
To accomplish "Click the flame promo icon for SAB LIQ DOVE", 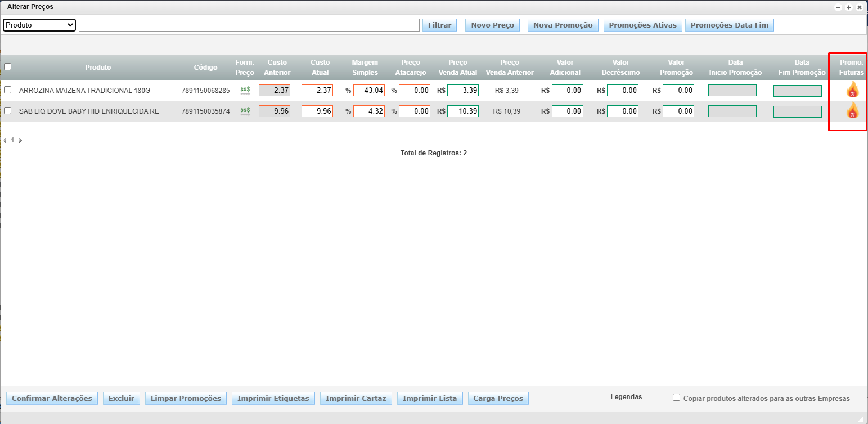I will click(x=852, y=111).
